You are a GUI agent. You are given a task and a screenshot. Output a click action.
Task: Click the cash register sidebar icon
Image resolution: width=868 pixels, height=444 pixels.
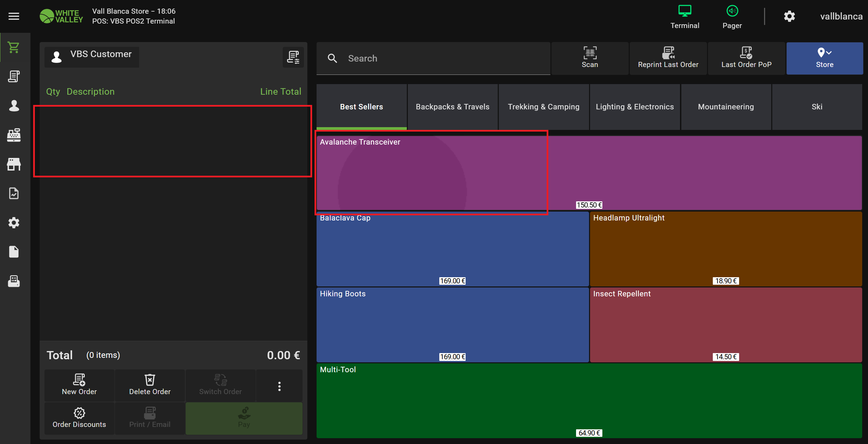tap(14, 135)
